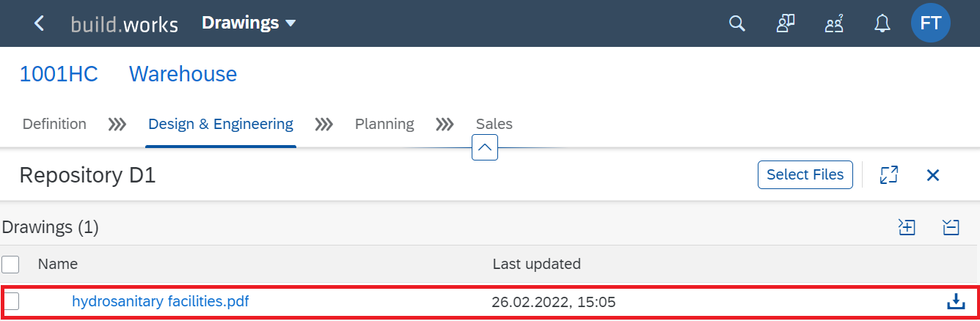Close the Repository D1 panel

pos(933,175)
